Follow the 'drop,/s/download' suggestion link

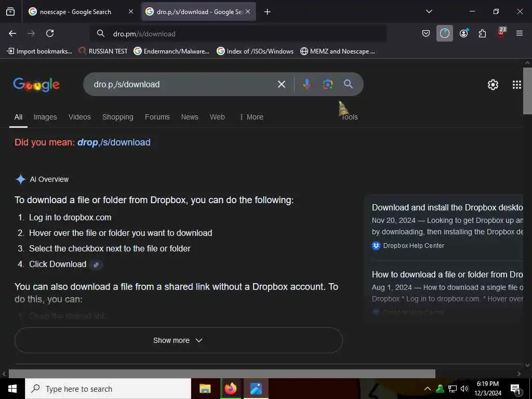point(114,142)
